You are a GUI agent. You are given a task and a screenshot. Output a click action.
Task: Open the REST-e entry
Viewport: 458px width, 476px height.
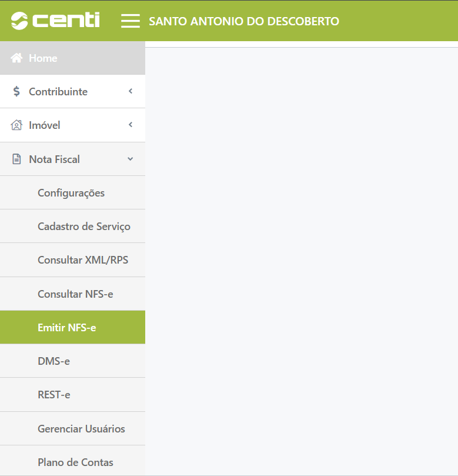[x=54, y=395]
